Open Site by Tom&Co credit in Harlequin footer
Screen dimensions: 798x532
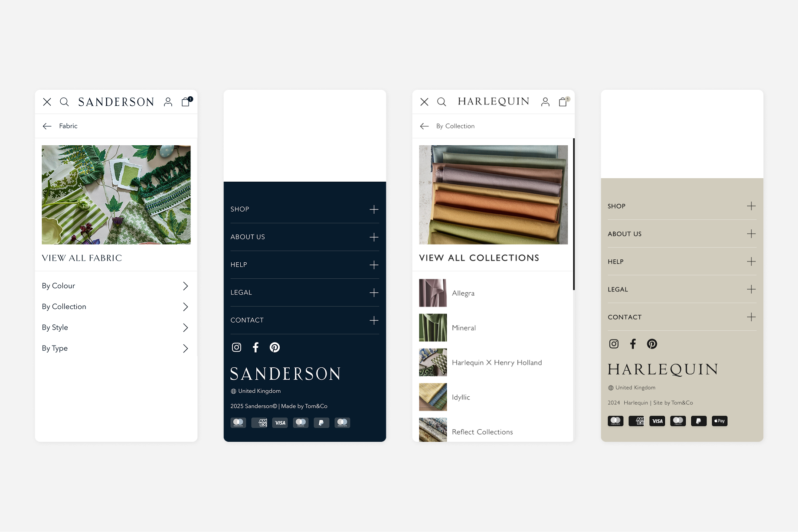pyautogui.click(x=673, y=403)
